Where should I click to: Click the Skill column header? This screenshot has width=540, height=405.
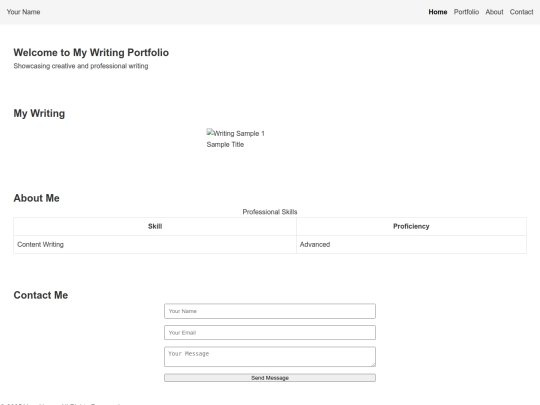coord(155,226)
